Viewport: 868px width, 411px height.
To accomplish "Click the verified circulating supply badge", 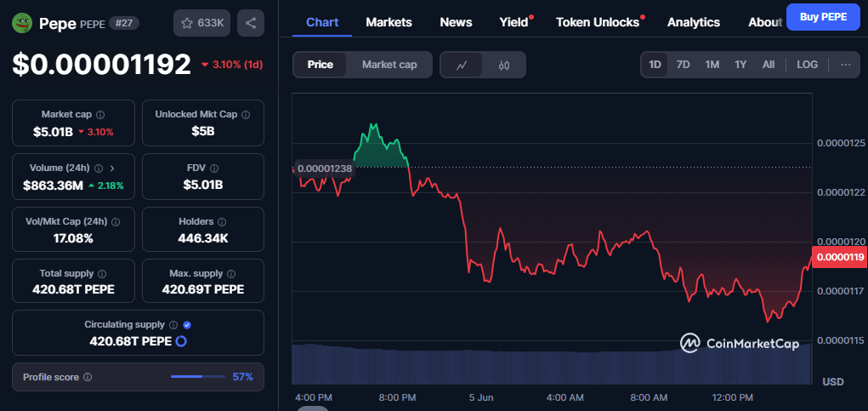I will click(x=187, y=325).
